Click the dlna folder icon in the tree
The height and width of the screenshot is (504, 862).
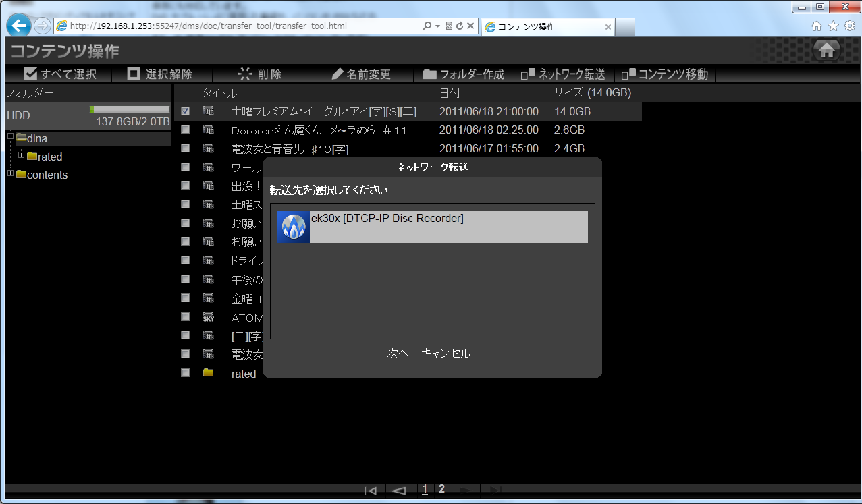[x=22, y=138]
